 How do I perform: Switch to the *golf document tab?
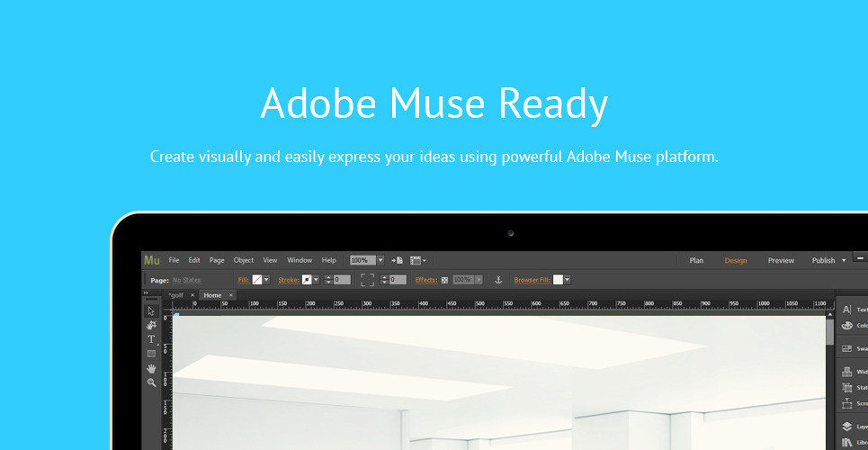(x=175, y=295)
